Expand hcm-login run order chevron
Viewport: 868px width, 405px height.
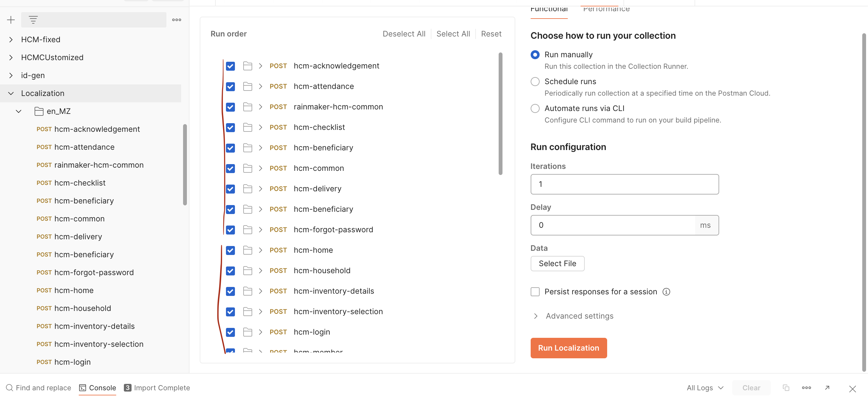(x=261, y=332)
